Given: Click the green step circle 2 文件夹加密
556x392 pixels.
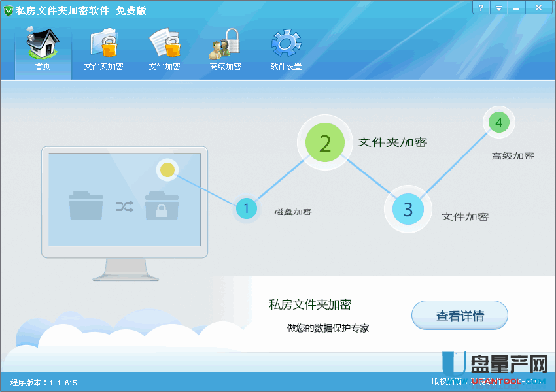Looking at the screenshot, I should (324, 142).
